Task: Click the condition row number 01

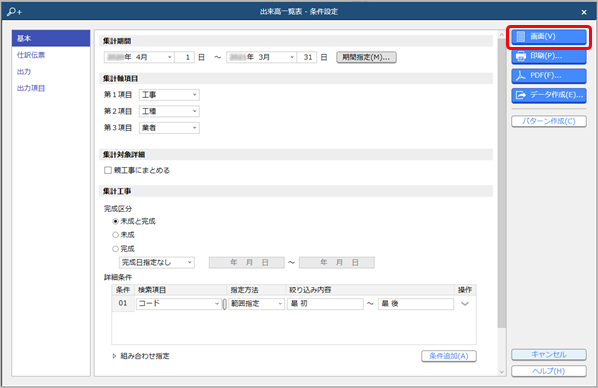Action: point(123,303)
